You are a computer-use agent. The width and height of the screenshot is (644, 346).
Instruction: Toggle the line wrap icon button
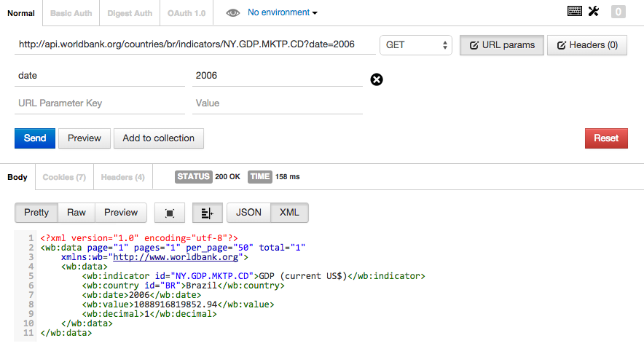point(208,213)
